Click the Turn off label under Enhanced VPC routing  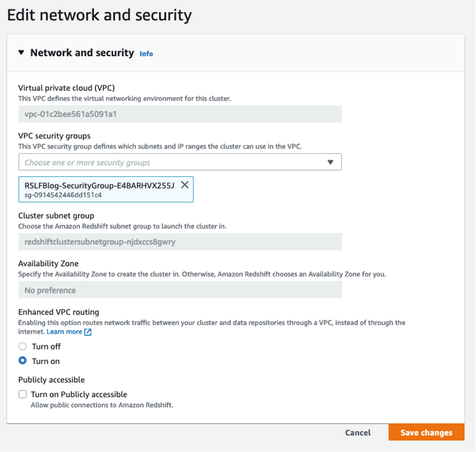pos(46,346)
